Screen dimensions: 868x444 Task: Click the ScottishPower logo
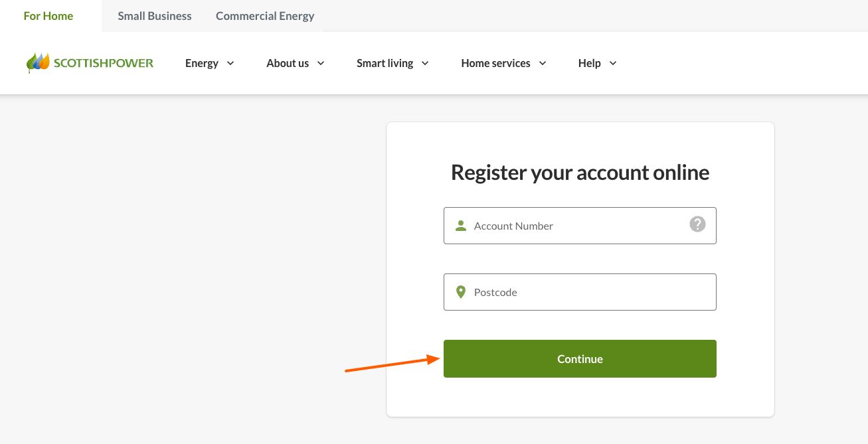click(90, 62)
